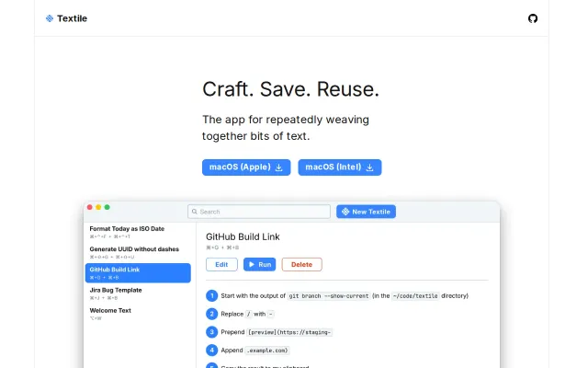The image size is (588, 368).
Task: Click the yellow window minimize dot
Action: click(x=98, y=207)
